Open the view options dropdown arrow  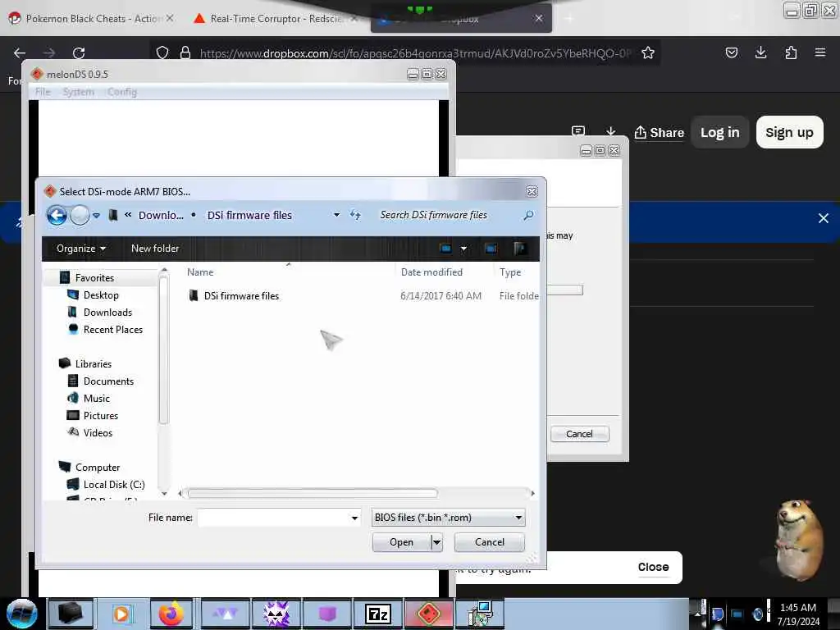click(x=464, y=249)
